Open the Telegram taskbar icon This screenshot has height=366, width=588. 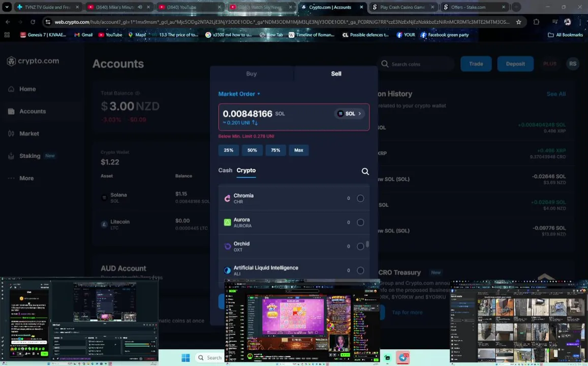pos(403,357)
